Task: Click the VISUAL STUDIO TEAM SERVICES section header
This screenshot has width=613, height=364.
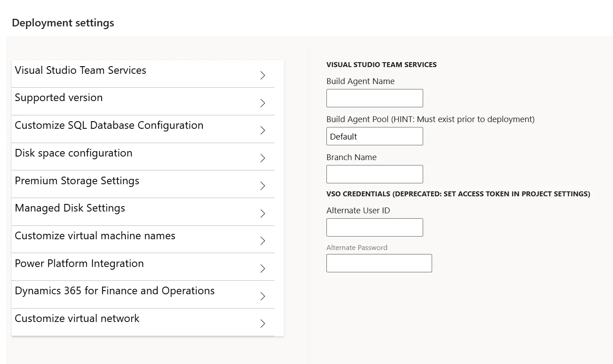Action: pos(382,64)
